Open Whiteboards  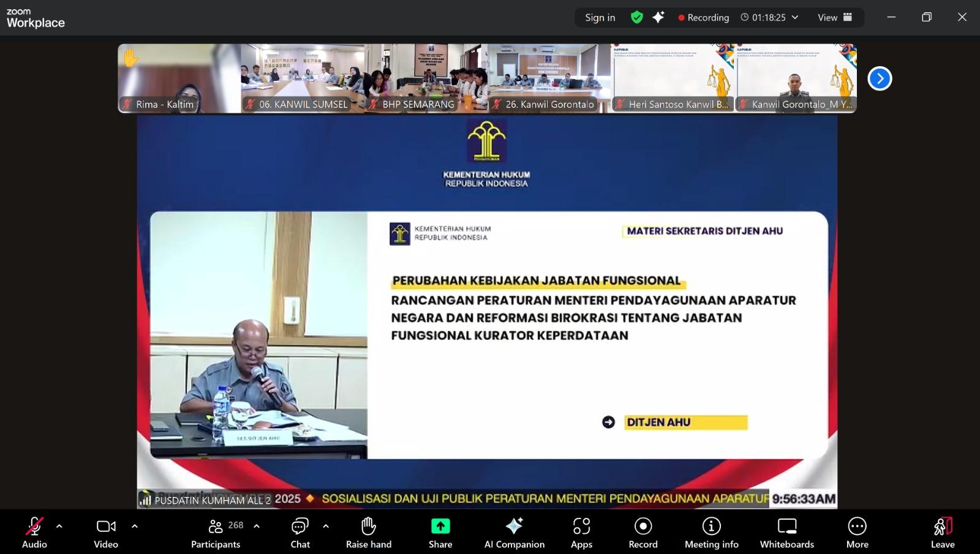click(x=786, y=532)
